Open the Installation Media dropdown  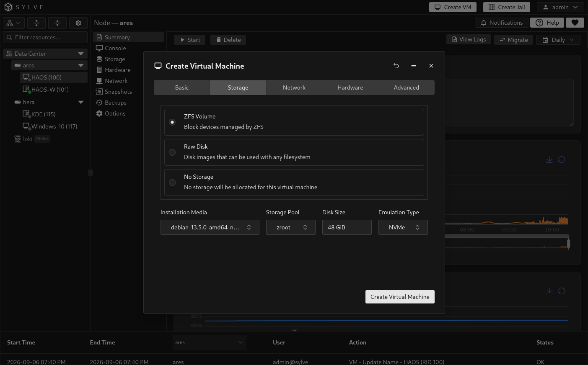coord(210,227)
